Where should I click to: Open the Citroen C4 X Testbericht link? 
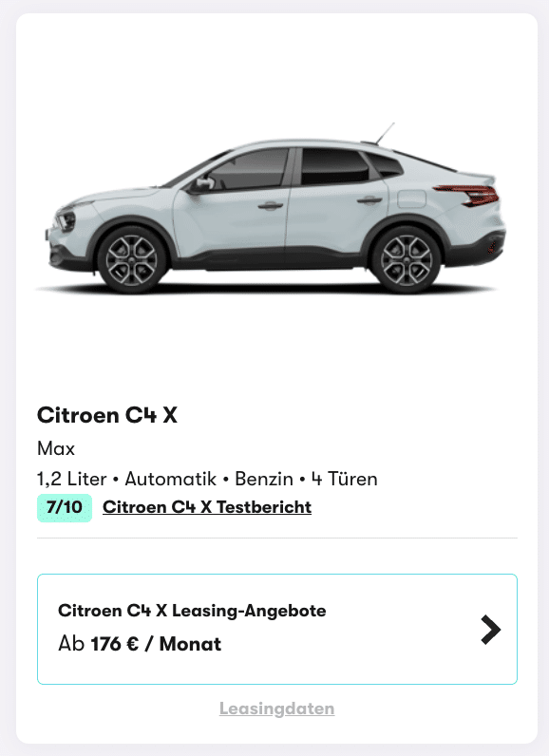coord(207,507)
